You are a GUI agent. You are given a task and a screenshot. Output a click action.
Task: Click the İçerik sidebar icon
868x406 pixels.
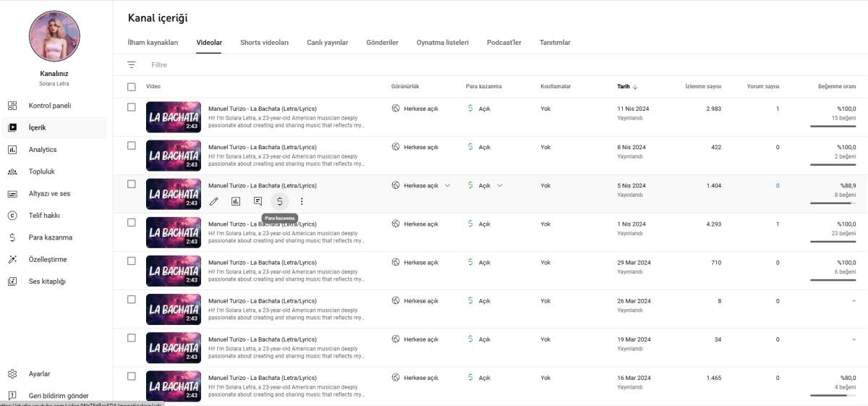(x=12, y=127)
